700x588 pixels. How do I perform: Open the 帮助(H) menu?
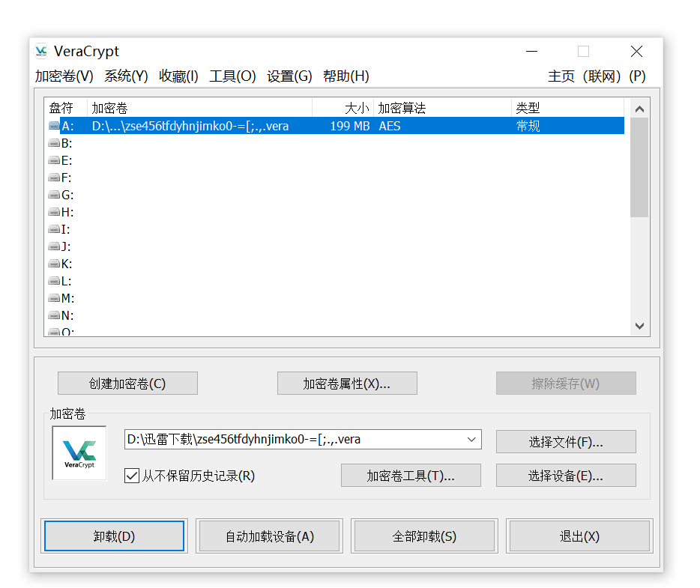coord(346,76)
